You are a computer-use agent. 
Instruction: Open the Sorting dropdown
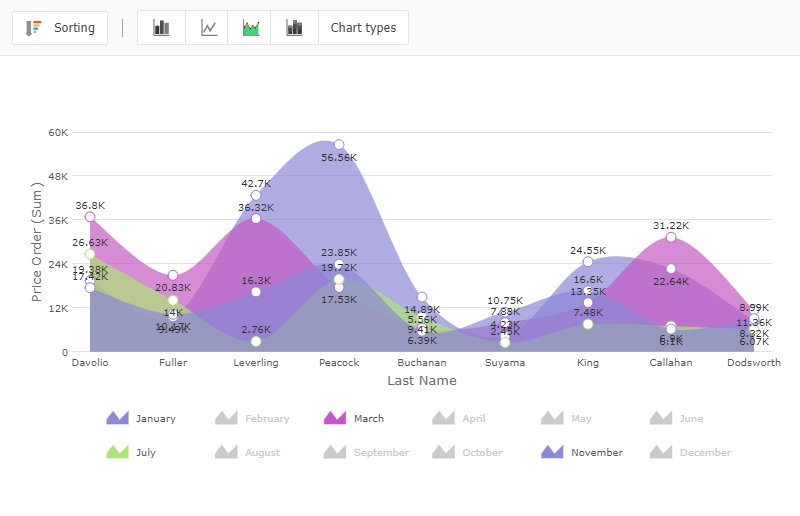coord(60,28)
